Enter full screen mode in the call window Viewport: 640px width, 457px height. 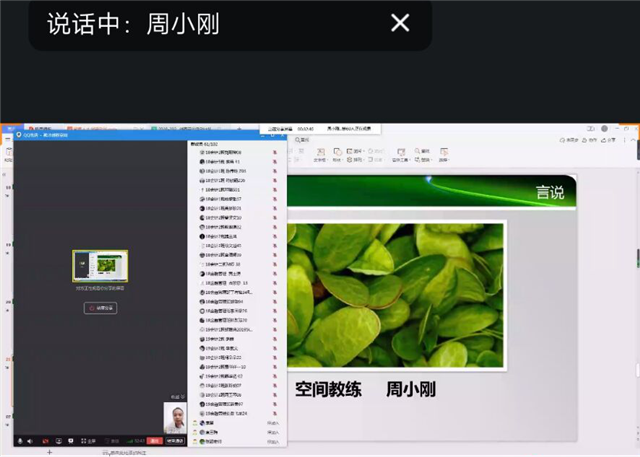coord(90,440)
